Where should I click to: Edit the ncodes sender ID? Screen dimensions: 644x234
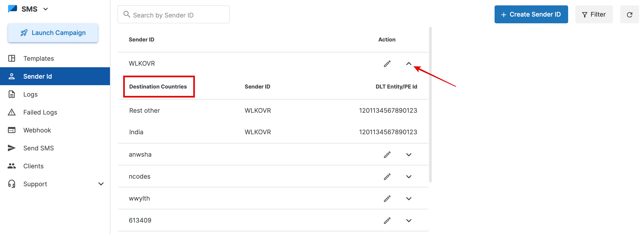[387, 177]
